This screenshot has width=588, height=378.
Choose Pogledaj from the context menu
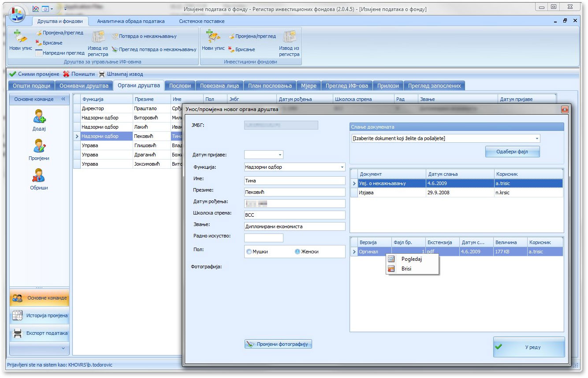point(411,259)
